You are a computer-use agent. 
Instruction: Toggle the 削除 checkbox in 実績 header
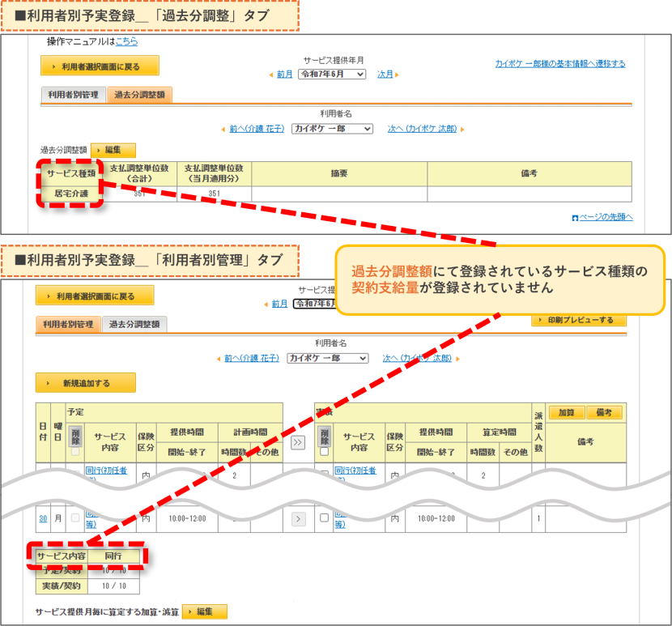click(325, 452)
